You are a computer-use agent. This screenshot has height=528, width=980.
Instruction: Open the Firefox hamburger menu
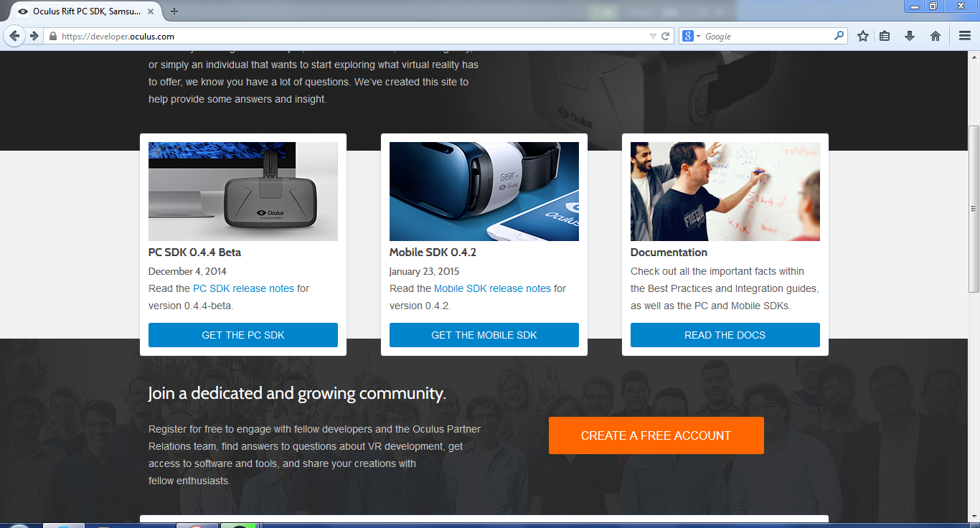[x=964, y=35]
